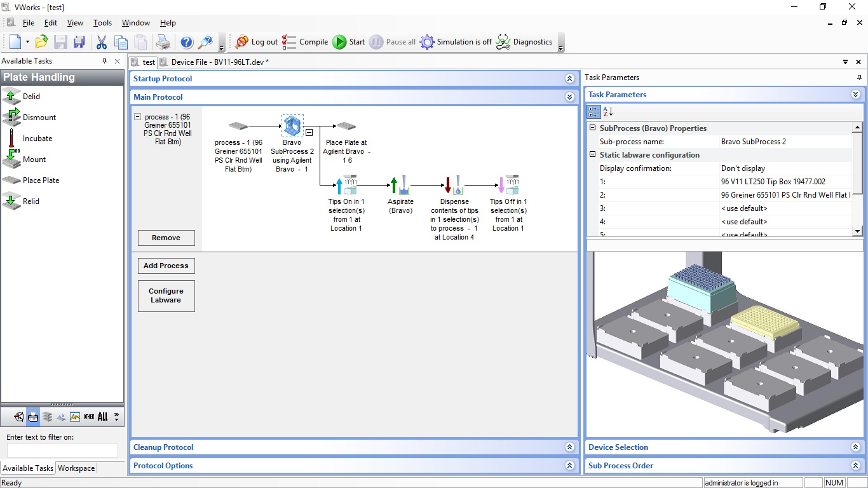Show the reader chart task category
Viewport: 868px width, 488px height.
click(x=75, y=417)
